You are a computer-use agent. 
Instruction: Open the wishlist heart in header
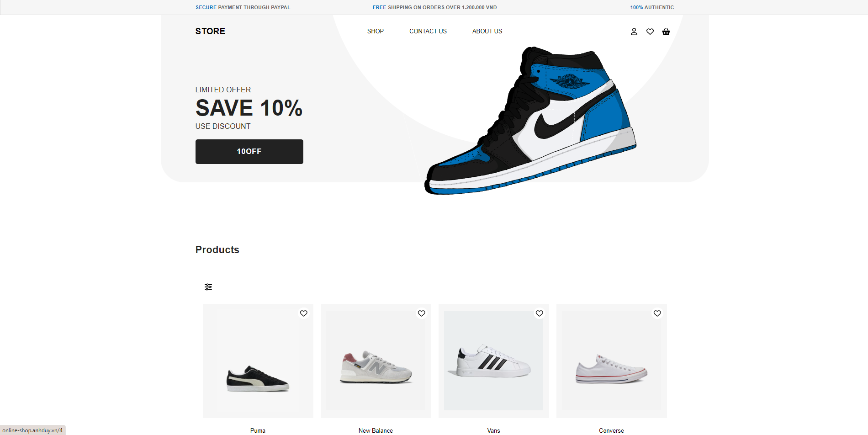pos(650,32)
